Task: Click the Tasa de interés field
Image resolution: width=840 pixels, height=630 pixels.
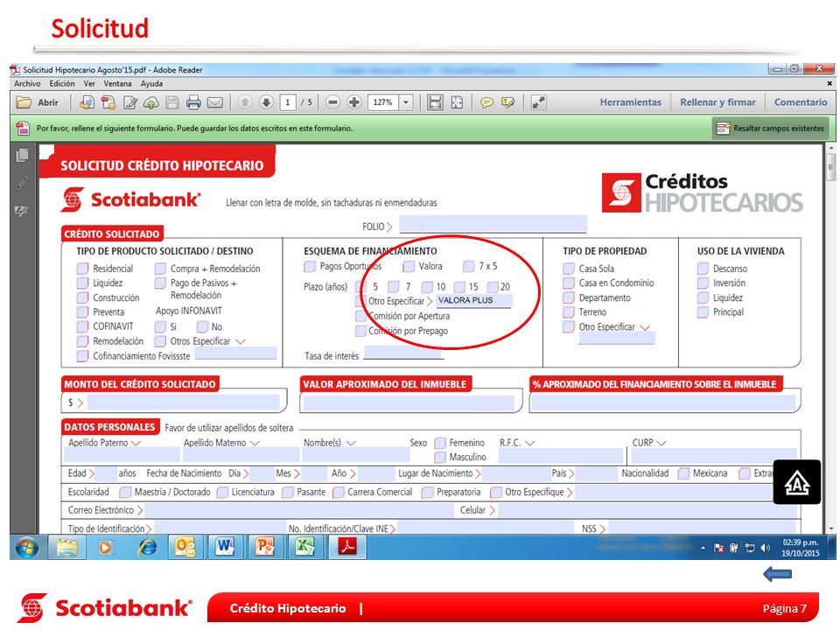Action: click(402, 353)
